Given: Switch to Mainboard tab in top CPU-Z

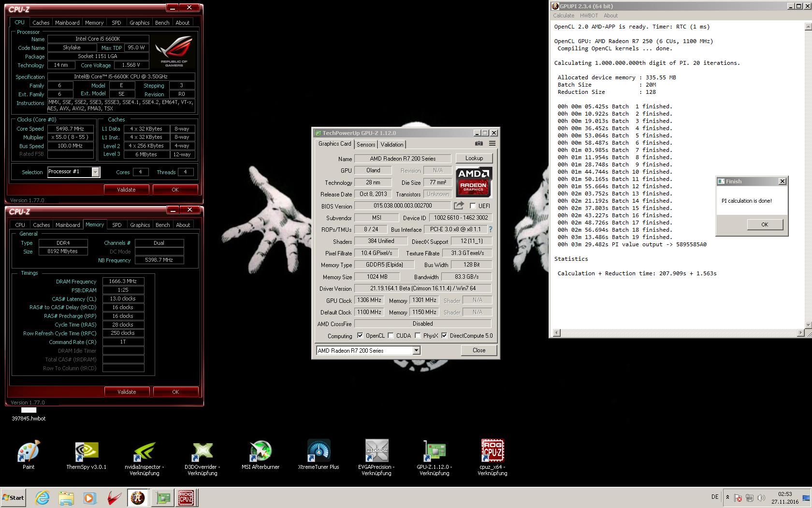Looking at the screenshot, I should 67,23.
